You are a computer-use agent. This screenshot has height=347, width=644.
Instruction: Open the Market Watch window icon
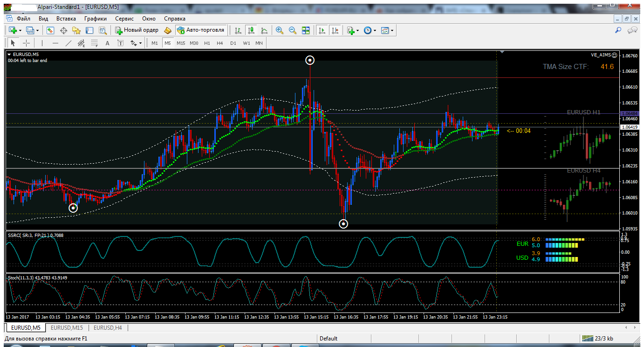pyautogui.click(x=50, y=30)
